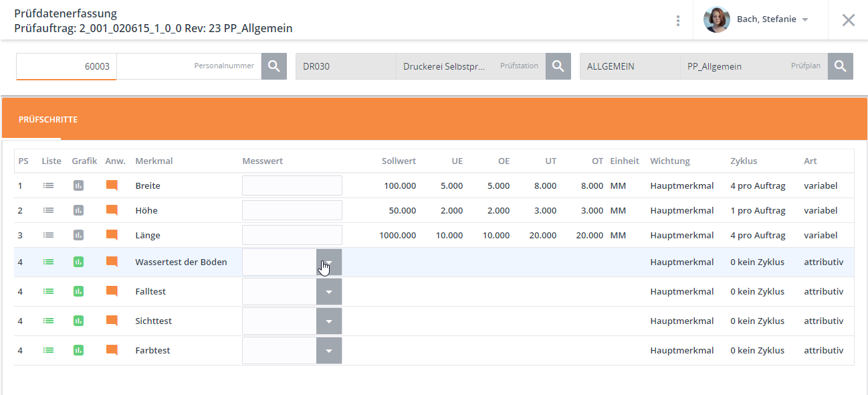
Task: Click the Personalnummer field containing 60003
Action: click(x=67, y=66)
